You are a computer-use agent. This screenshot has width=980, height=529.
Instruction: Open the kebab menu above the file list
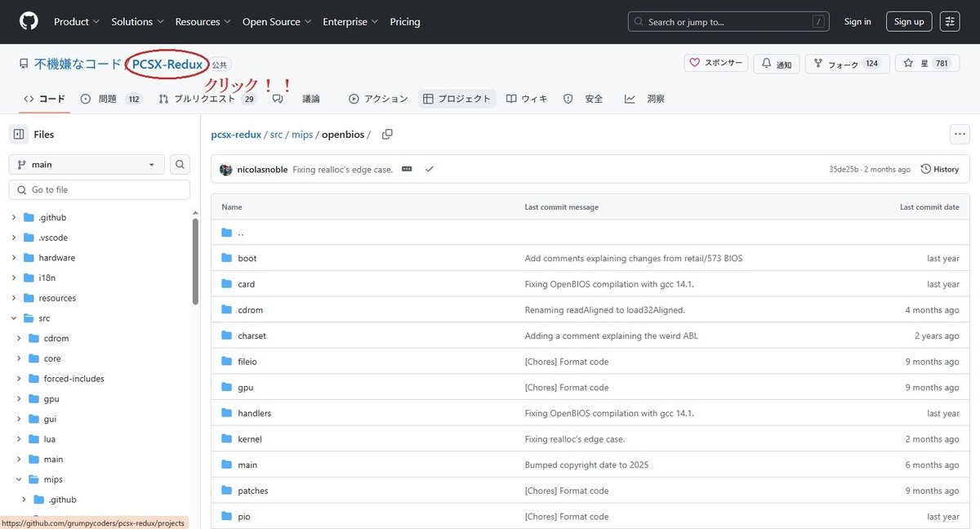pos(960,134)
